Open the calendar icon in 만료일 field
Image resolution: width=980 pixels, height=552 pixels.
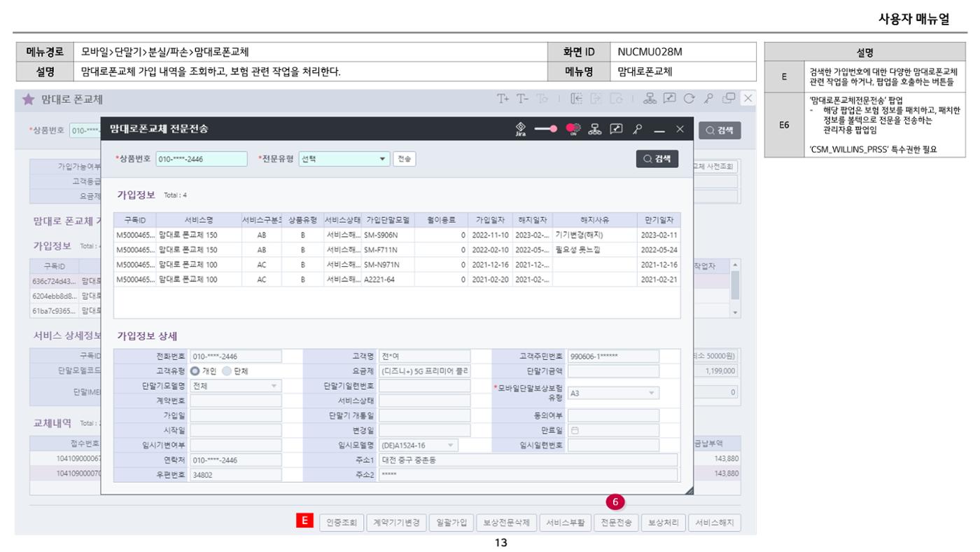575,430
